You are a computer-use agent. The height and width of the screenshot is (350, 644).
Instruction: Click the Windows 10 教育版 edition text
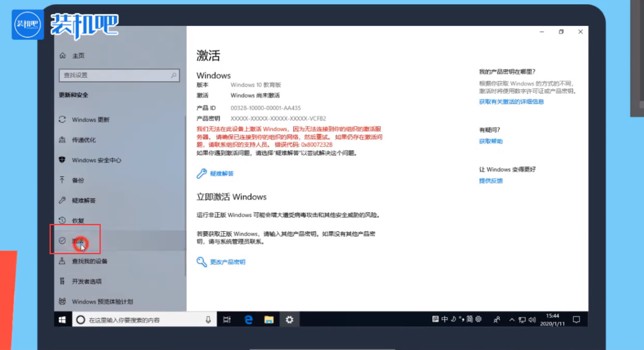pos(256,85)
